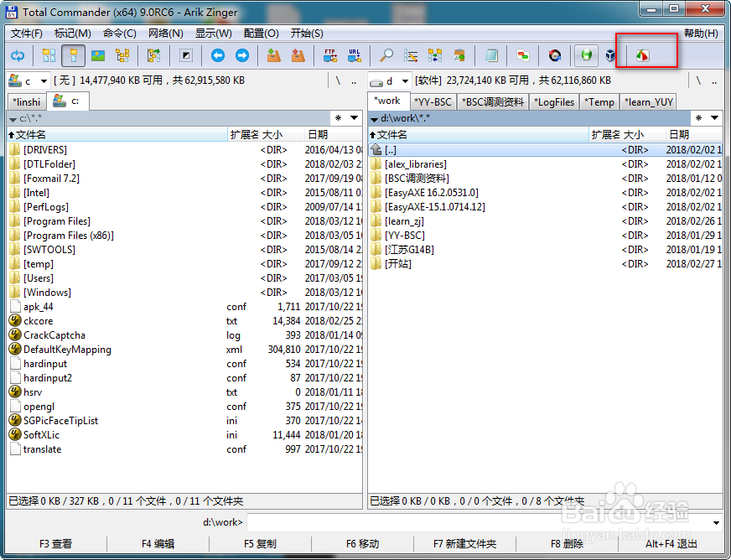Open the 配置(O) menu
The width and height of the screenshot is (731, 560).
click(261, 34)
